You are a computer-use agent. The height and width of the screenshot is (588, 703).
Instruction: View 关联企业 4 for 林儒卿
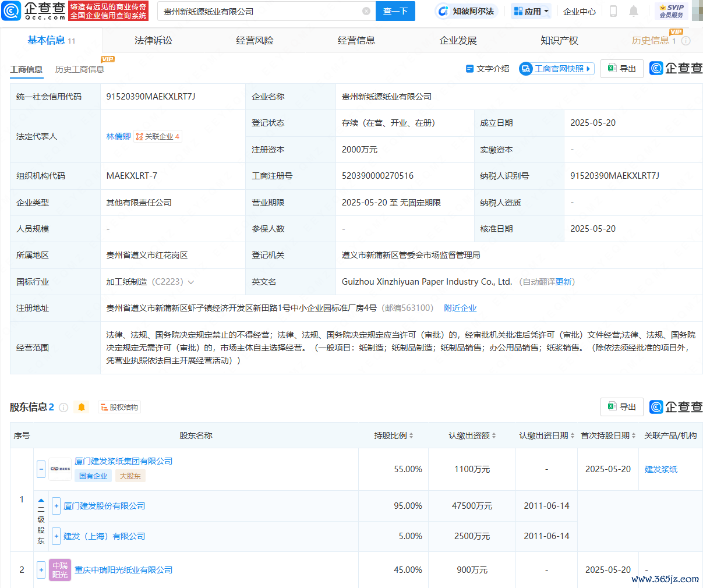[158, 136]
